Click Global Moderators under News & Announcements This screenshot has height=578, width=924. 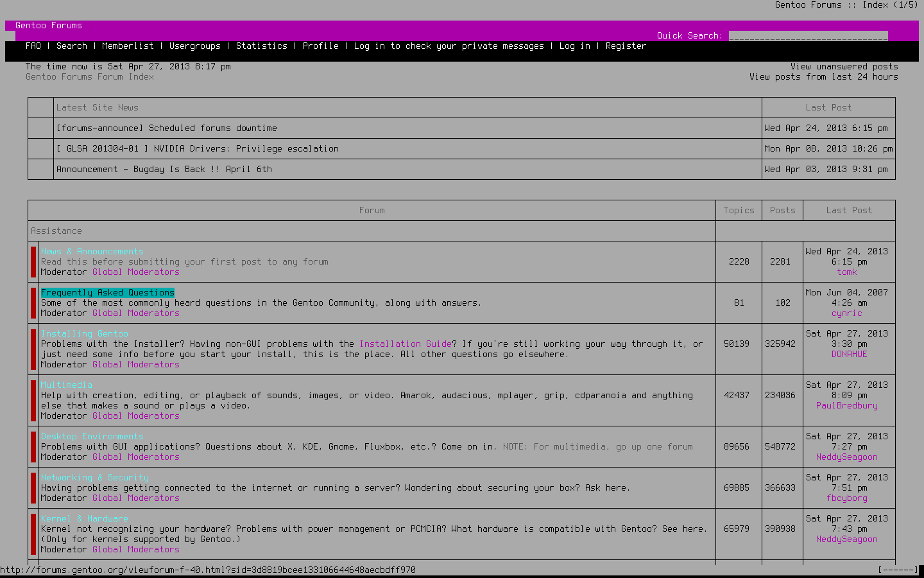click(x=136, y=272)
